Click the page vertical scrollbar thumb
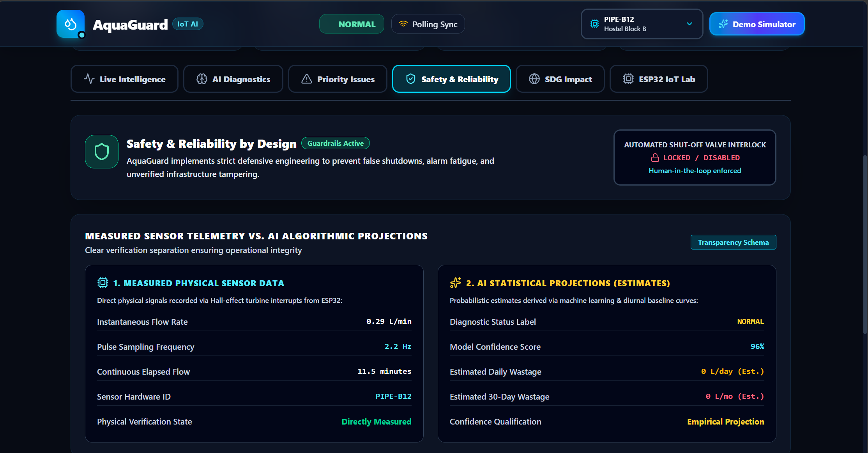Image resolution: width=868 pixels, height=453 pixels. tap(865, 245)
